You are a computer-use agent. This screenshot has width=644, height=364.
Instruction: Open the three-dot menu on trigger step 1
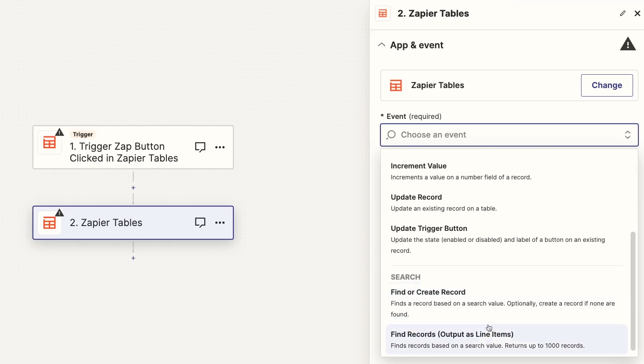tap(220, 147)
